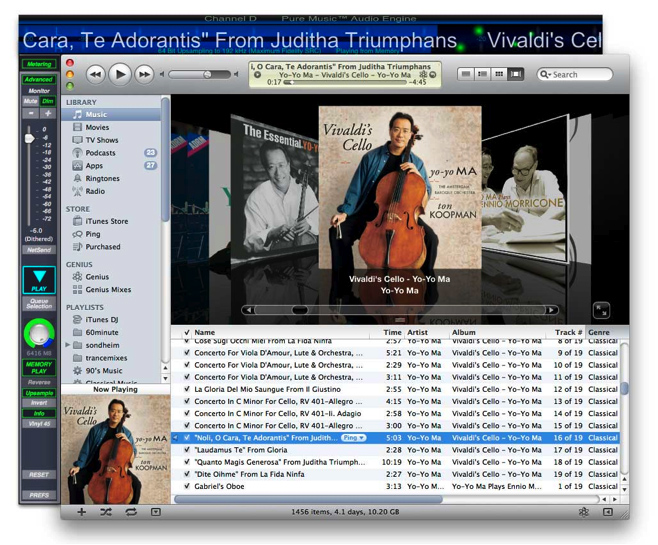Uncheck the Gabriel's Oboe track checkbox
The height and width of the screenshot is (545, 658).
click(187, 486)
